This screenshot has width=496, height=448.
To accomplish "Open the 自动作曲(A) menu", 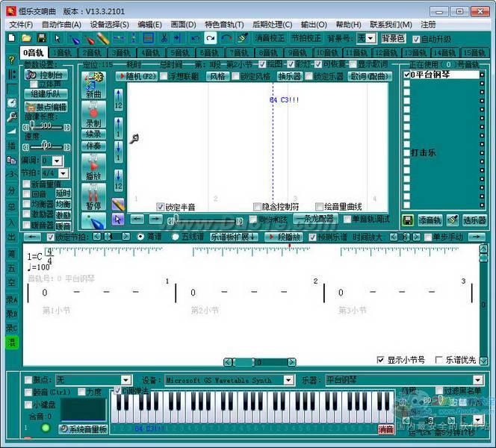I will [x=62, y=25].
